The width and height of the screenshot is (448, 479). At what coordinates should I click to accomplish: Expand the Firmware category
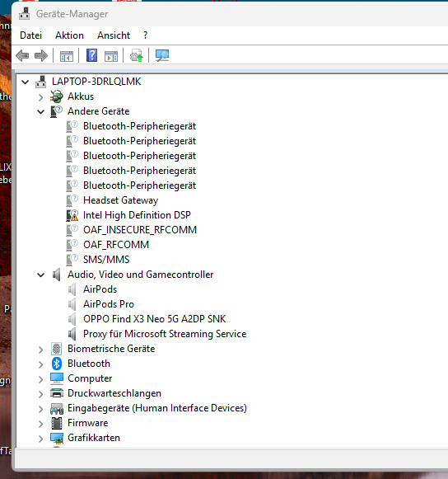41,424
